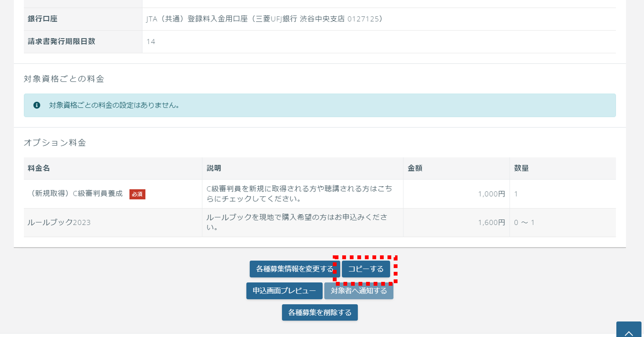Select the ルールブックを現地で購入希望 description cell
Image resolution: width=644 pixels, height=337 pixels.
[302, 223]
